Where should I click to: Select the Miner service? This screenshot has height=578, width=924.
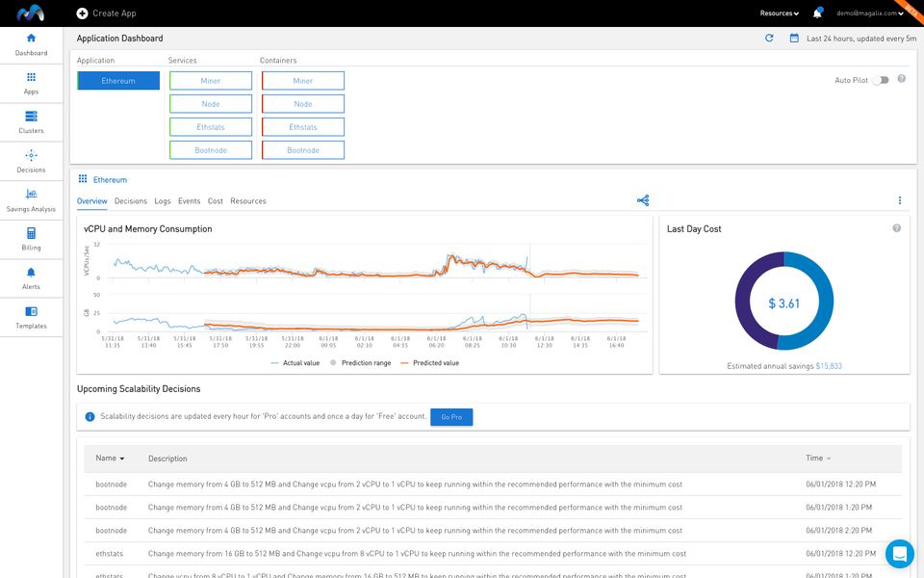[x=211, y=81]
